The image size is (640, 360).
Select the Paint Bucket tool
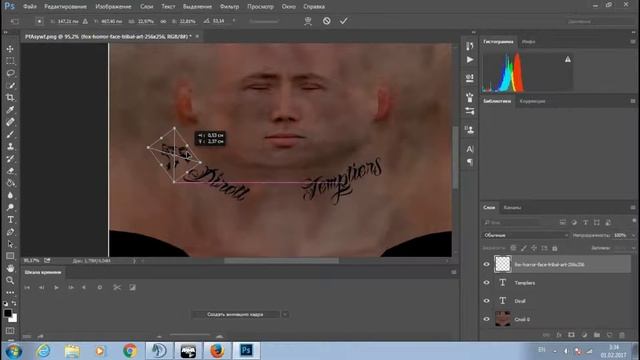(10, 183)
